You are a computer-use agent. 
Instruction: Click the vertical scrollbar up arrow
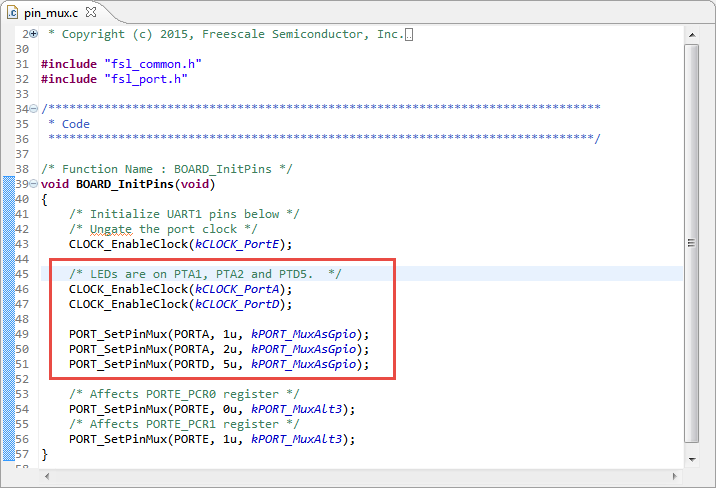pyautogui.click(x=691, y=34)
